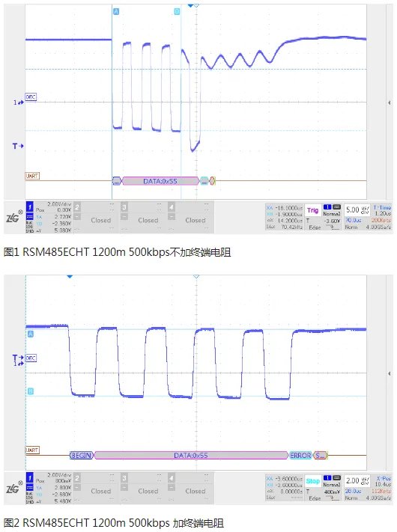The width and height of the screenshot is (397, 532).
Task: Click the cyan decode segment after DATA:0x55 in Figure 1
Action: tap(204, 181)
